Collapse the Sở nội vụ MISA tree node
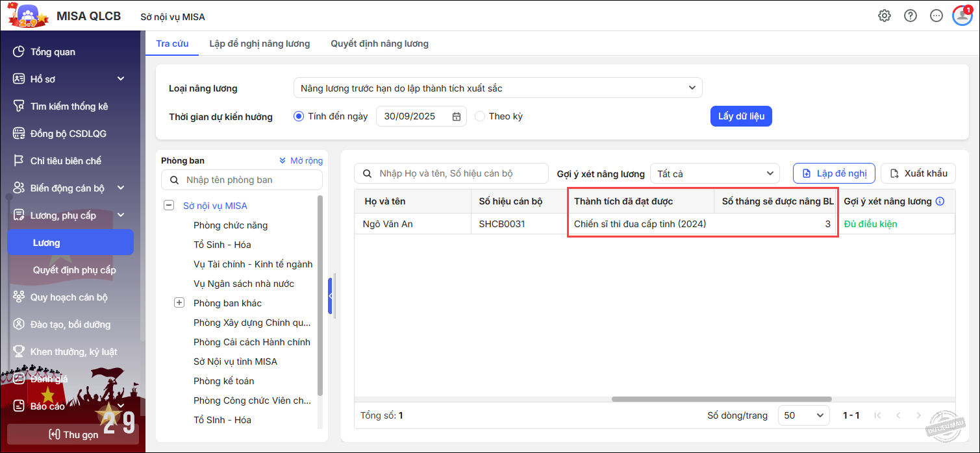980x453 pixels. [x=170, y=206]
